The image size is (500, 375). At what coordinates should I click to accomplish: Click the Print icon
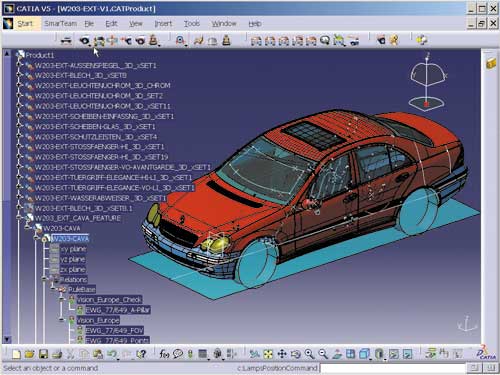57,354
